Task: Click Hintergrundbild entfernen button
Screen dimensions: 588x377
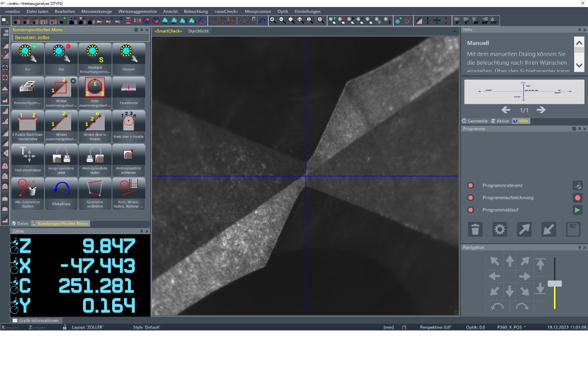Action: pyautogui.click(x=128, y=160)
